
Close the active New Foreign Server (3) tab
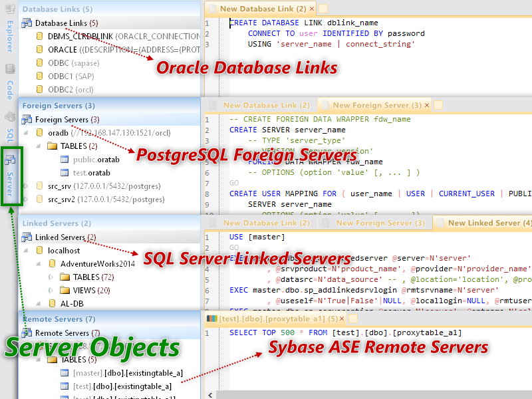[427, 105]
